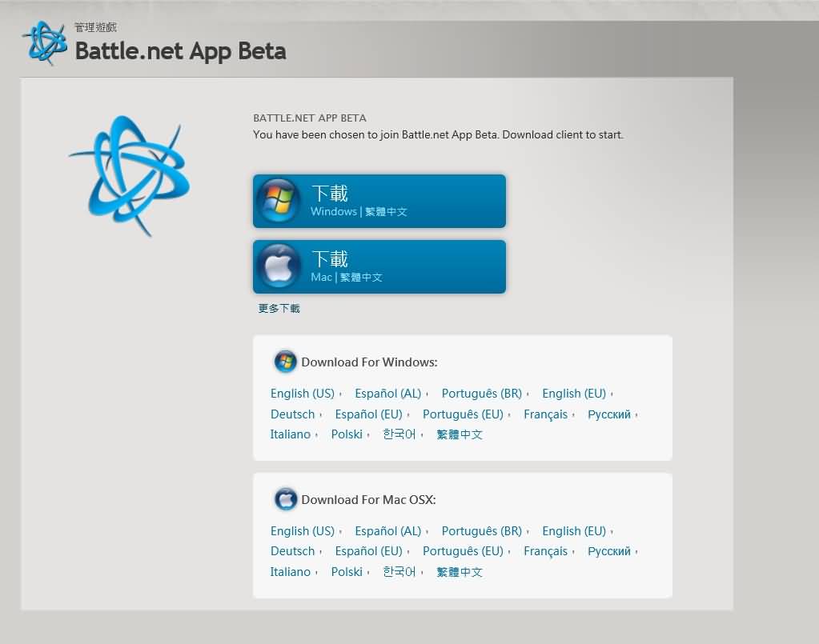Download Mac OSX client in Русский

[609, 551]
